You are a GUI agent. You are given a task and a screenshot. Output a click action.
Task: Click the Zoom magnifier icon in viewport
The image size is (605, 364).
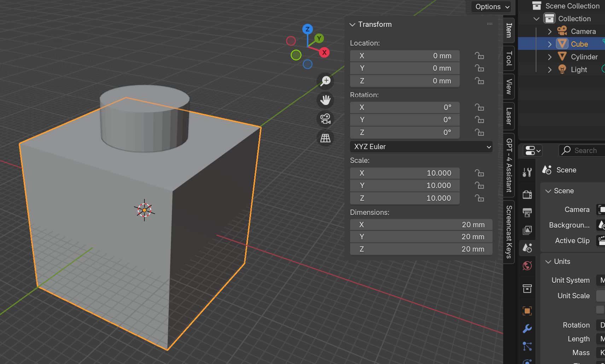325,81
